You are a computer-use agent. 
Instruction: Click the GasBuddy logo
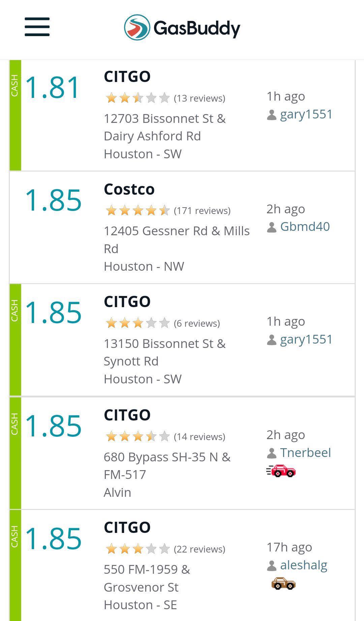click(182, 28)
